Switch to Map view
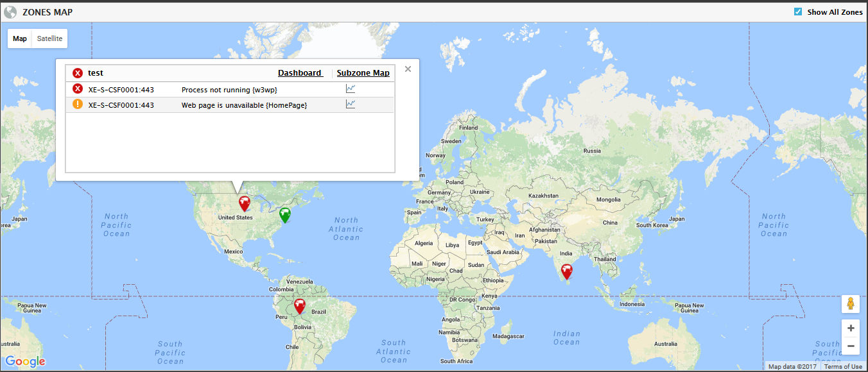This screenshot has width=868, height=372. 20,38
